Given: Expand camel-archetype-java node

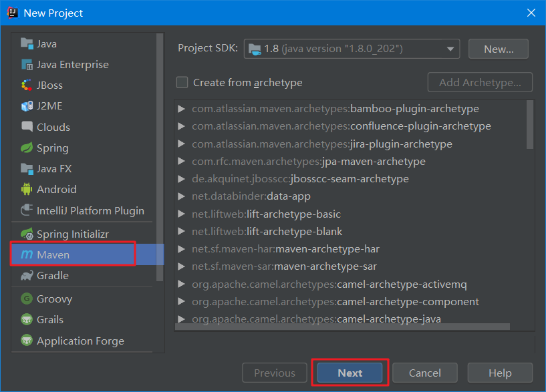Looking at the screenshot, I should [181, 319].
